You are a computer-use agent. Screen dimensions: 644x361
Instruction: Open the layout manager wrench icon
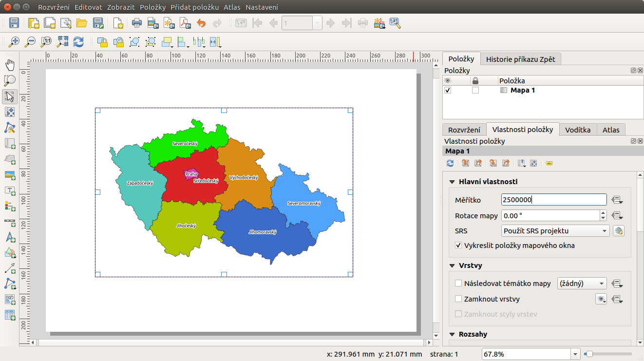pos(66,23)
